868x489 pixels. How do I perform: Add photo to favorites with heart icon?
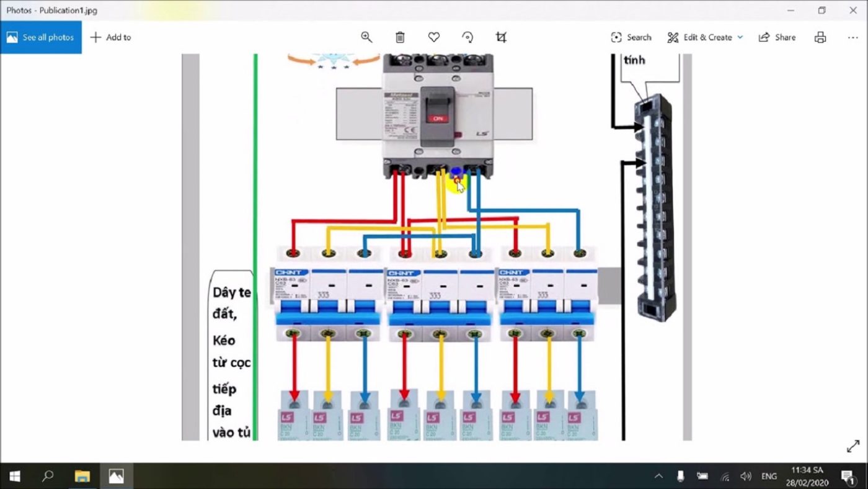(x=434, y=37)
